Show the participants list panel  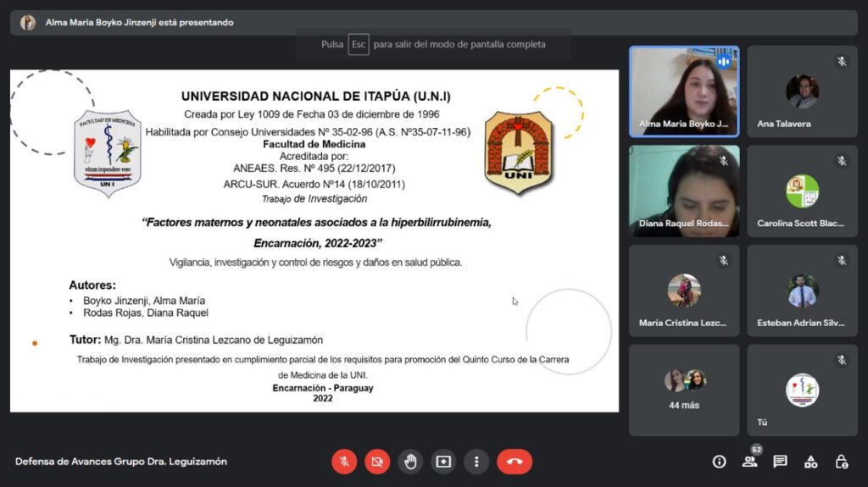(749, 462)
